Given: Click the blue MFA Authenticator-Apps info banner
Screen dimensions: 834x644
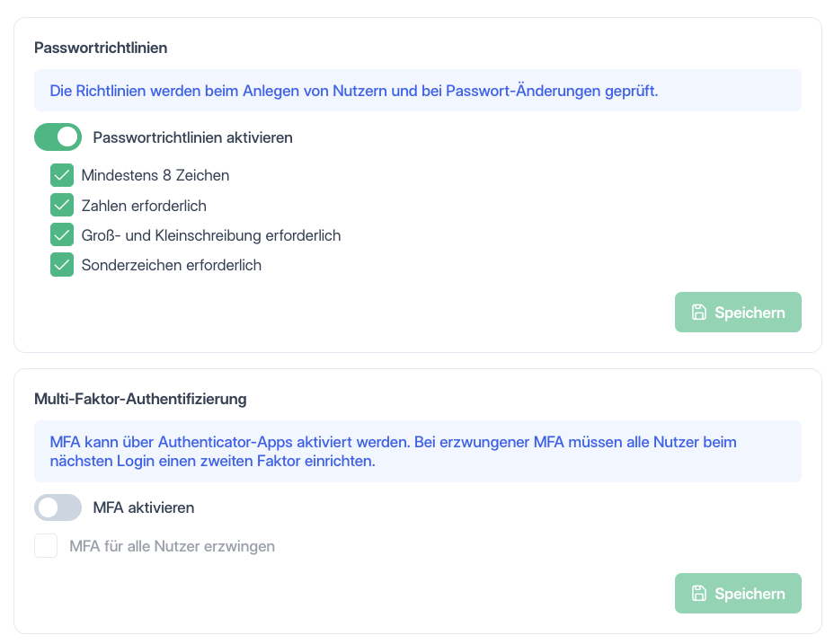Looking at the screenshot, I should [418, 452].
